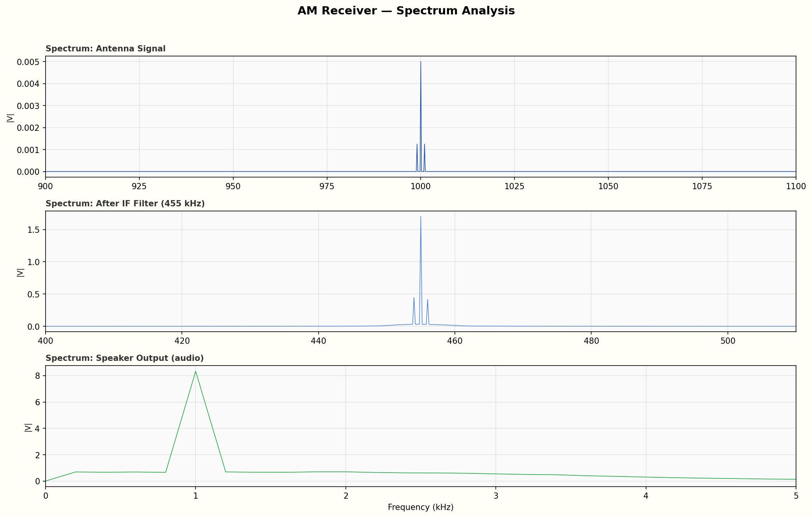Click the 950 tick label on antenna x-axis

pyautogui.click(x=233, y=186)
